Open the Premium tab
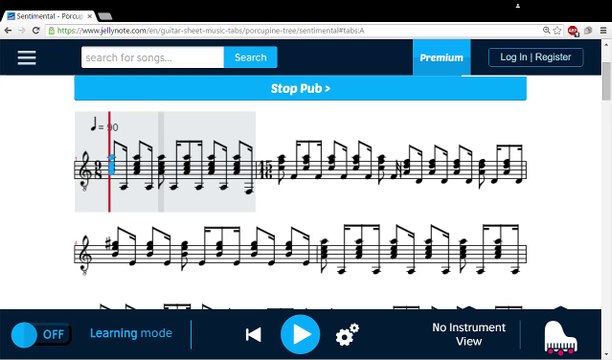 click(x=441, y=57)
